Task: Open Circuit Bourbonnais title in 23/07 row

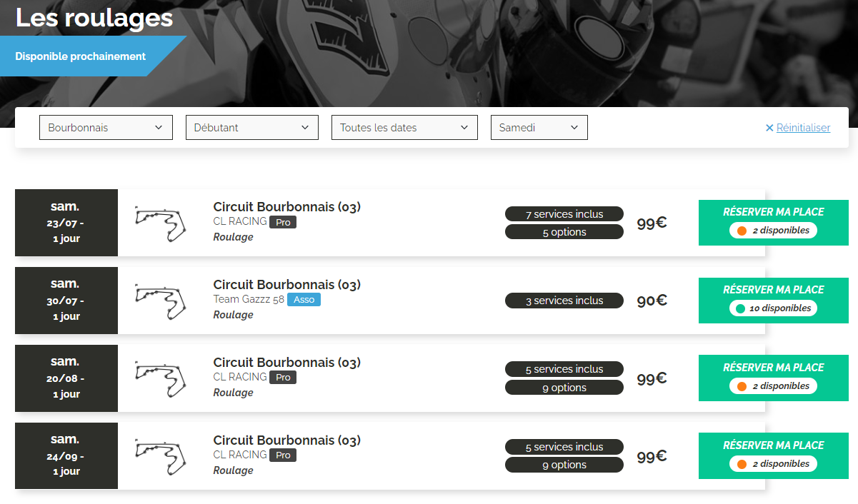Action: click(287, 207)
